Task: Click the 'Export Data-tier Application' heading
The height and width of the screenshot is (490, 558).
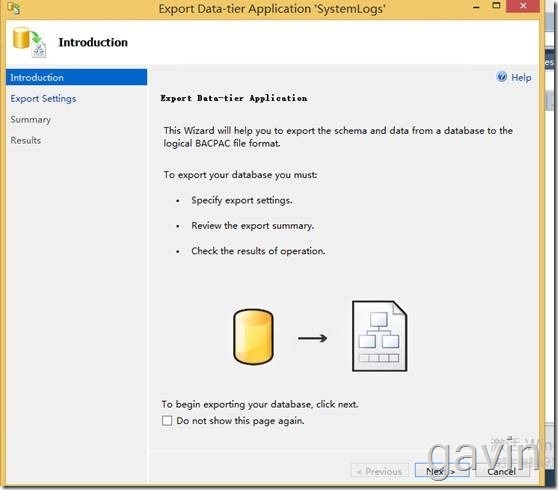Action: point(234,98)
